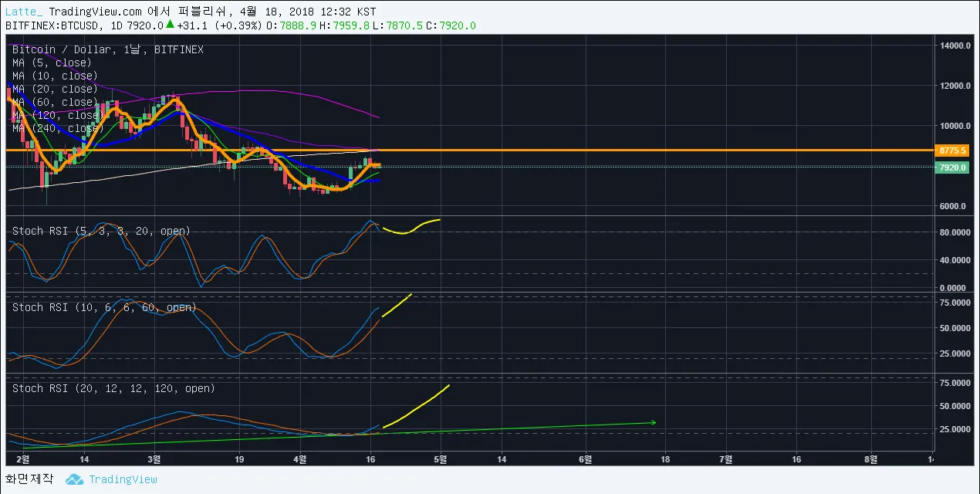The width and height of the screenshot is (980, 494).
Task: Click the TradingView logo icon at bottom
Action: click(x=74, y=479)
